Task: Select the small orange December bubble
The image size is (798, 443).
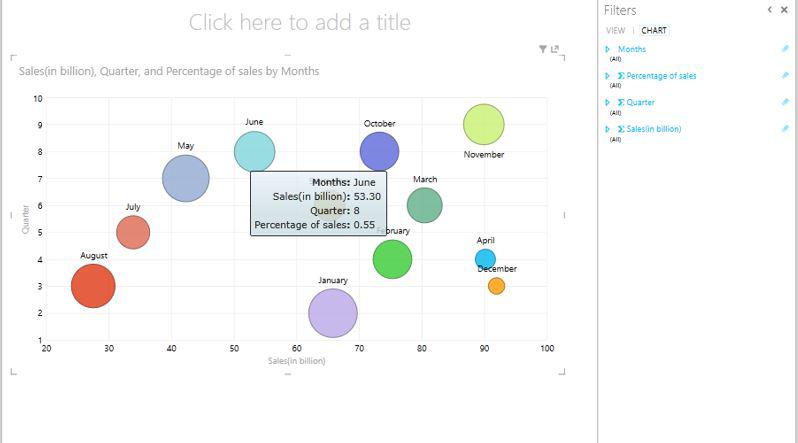Action: click(x=496, y=286)
